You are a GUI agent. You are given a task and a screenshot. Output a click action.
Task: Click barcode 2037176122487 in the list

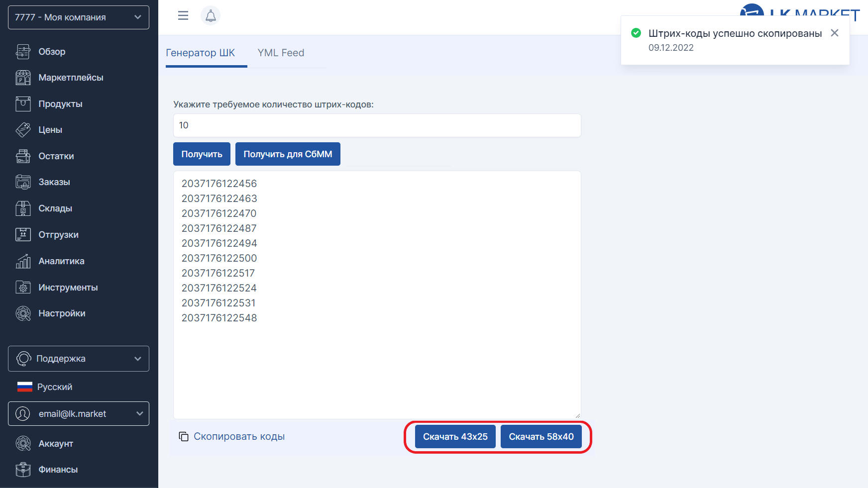click(219, 228)
